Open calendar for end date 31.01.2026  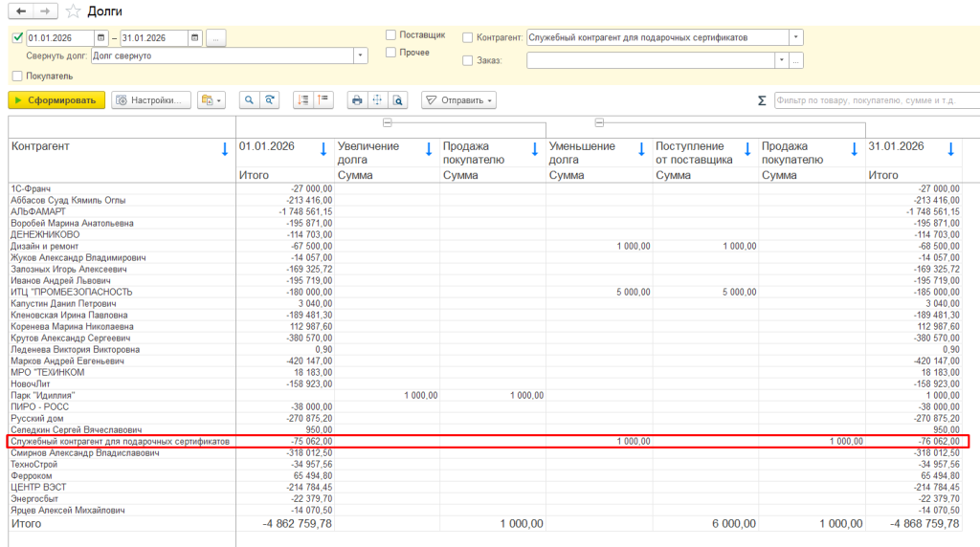(195, 38)
